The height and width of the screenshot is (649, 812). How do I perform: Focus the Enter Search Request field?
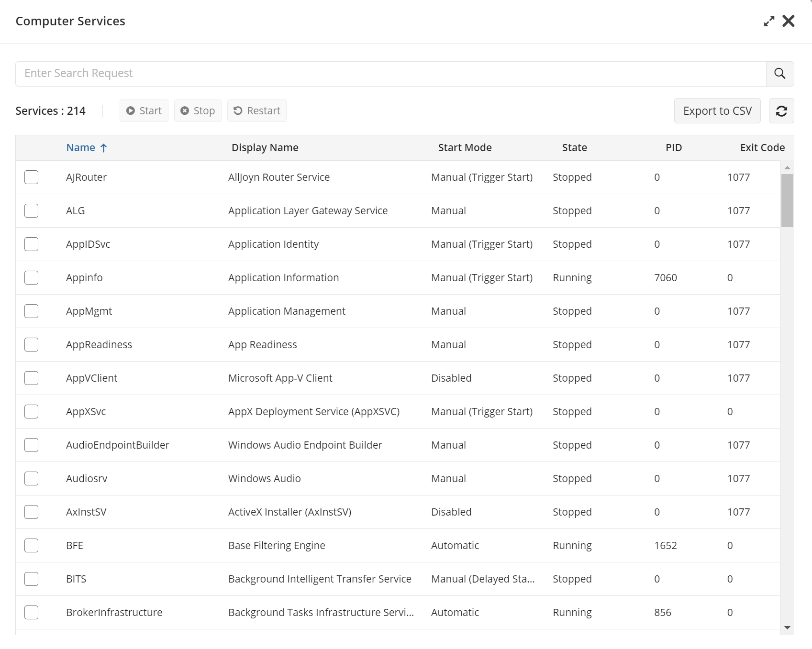coord(391,74)
